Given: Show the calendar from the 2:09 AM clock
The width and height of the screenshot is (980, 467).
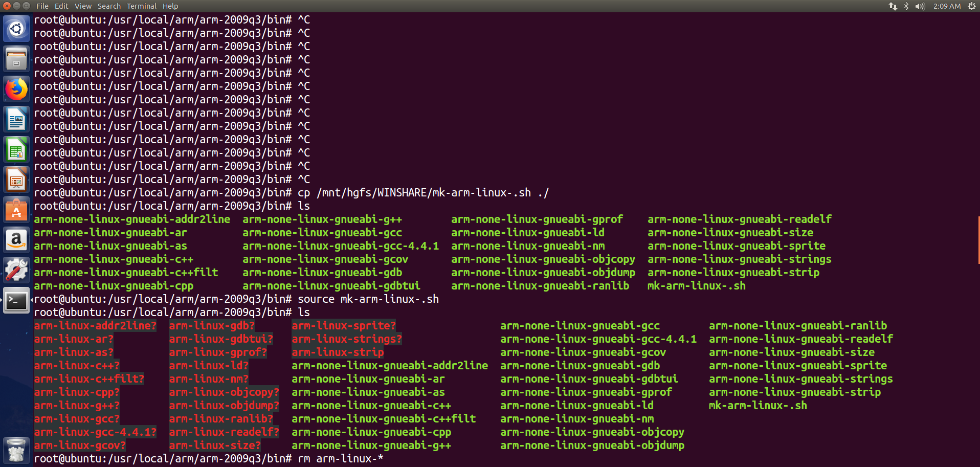Looking at the screenshot, I should (947, 6).
